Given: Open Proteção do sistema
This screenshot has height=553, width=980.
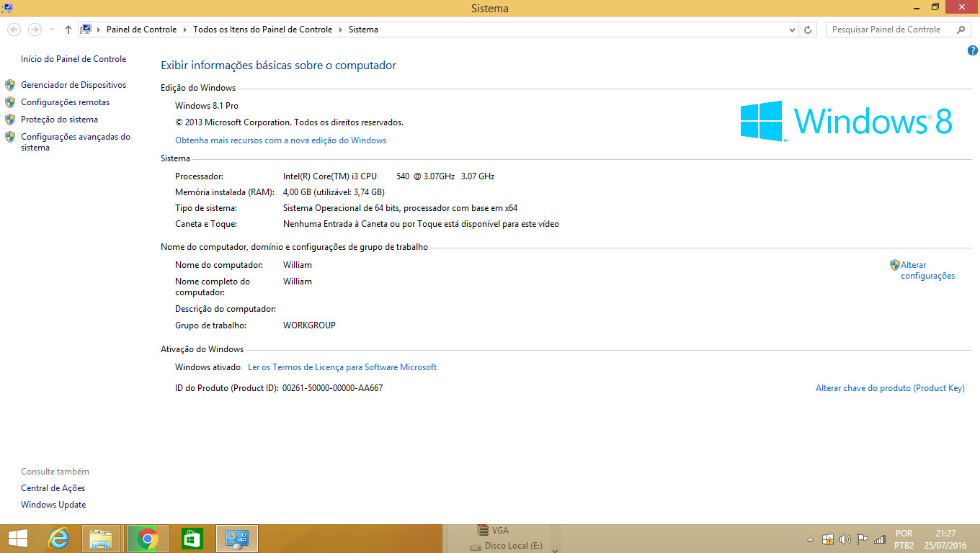Looking at the screenshot, I should click(59, 120).
